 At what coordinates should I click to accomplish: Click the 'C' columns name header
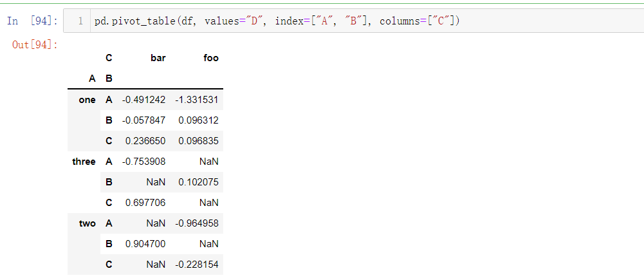(109, 58)
